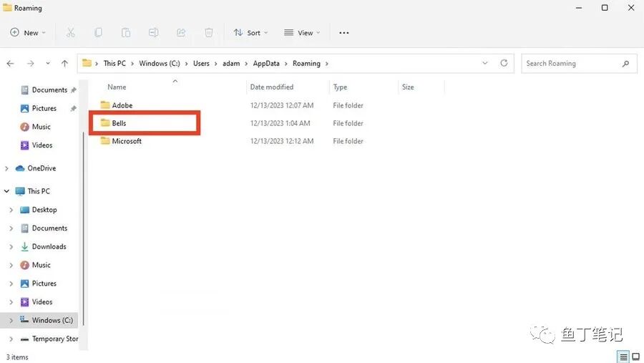Expand the OneDrive tree node

[x=6, y=168]
